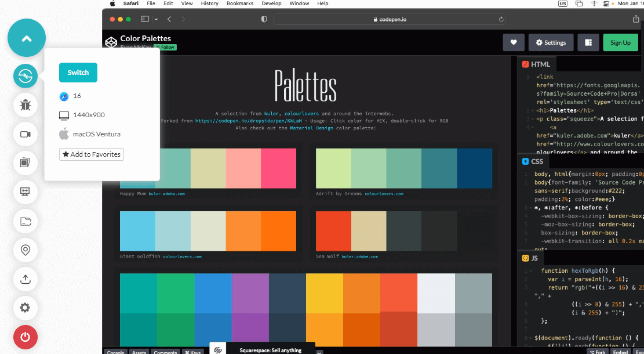
Task: Click the Sign Up button
Action: pos(620,42)
